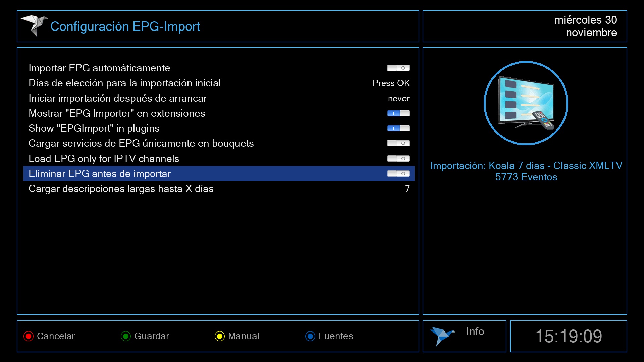Click the blue Fuentes button icon
Viewport: 644px width, 362px height.
310,336
